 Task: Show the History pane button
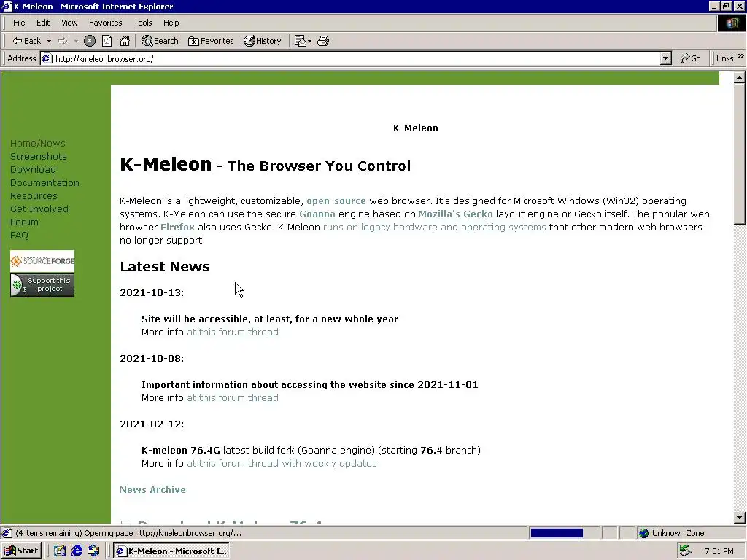coord(263,41)
